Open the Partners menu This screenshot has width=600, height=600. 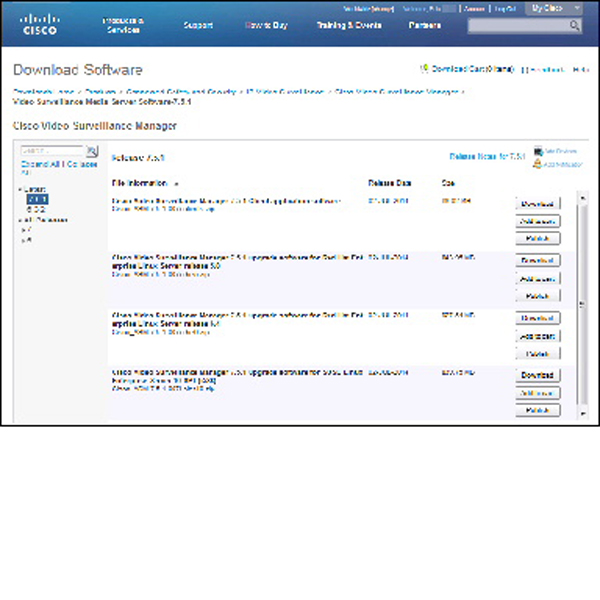click(x=425, y=25)
